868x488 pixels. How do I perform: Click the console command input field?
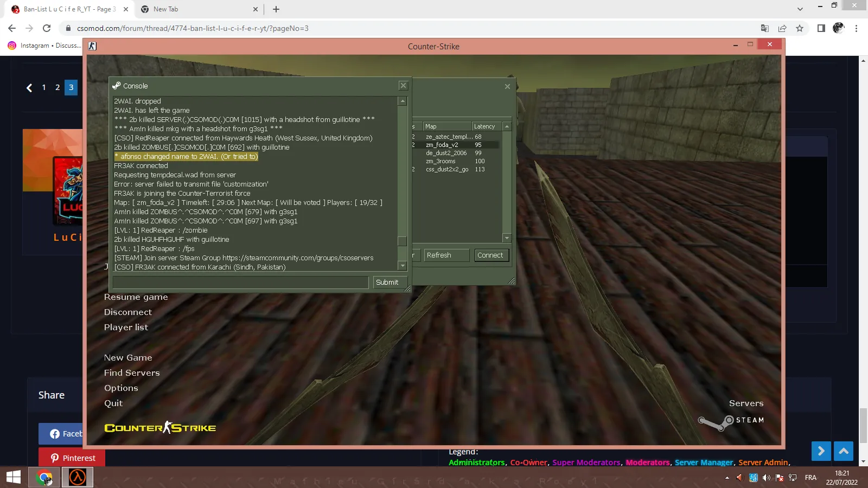[x=240, y=282]
